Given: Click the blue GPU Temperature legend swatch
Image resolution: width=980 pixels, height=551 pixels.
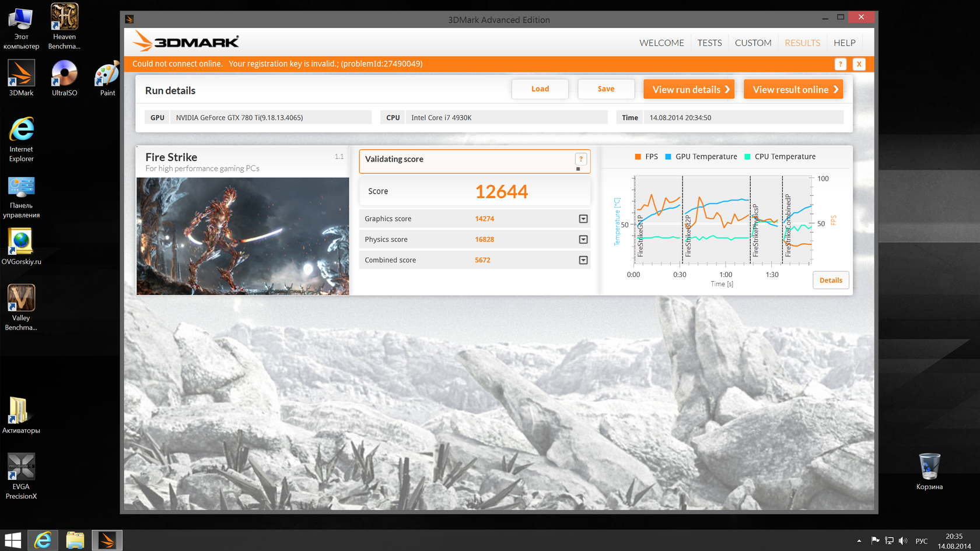Looking at the screenshot, I should click(668, 157).
